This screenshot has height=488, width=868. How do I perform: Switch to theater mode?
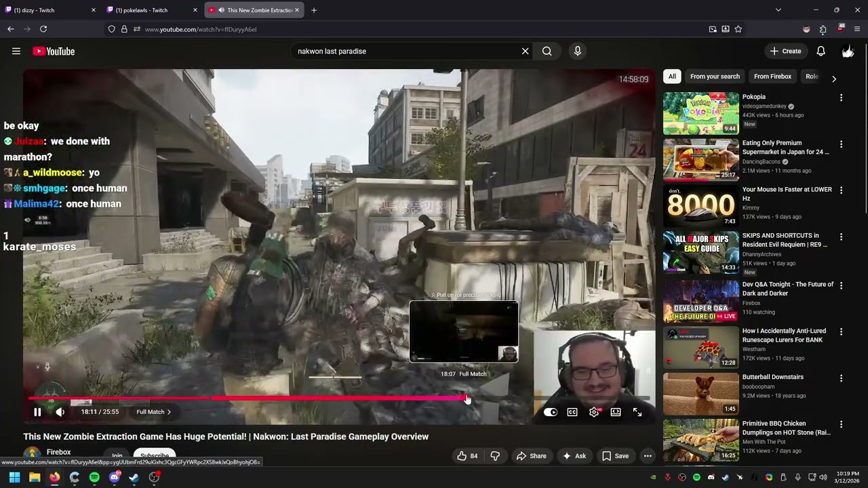[x=616, y=411]
